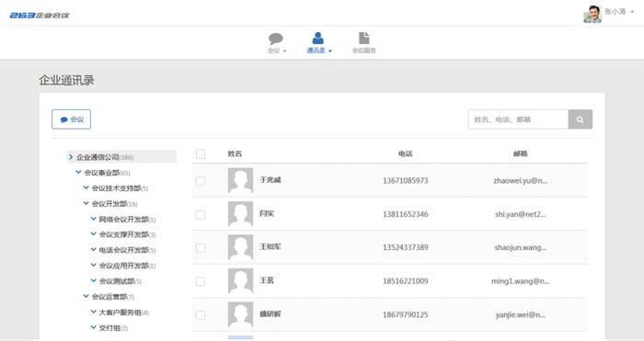
Task: Open the document icon tab in top navigation
Action: point(364,38)
